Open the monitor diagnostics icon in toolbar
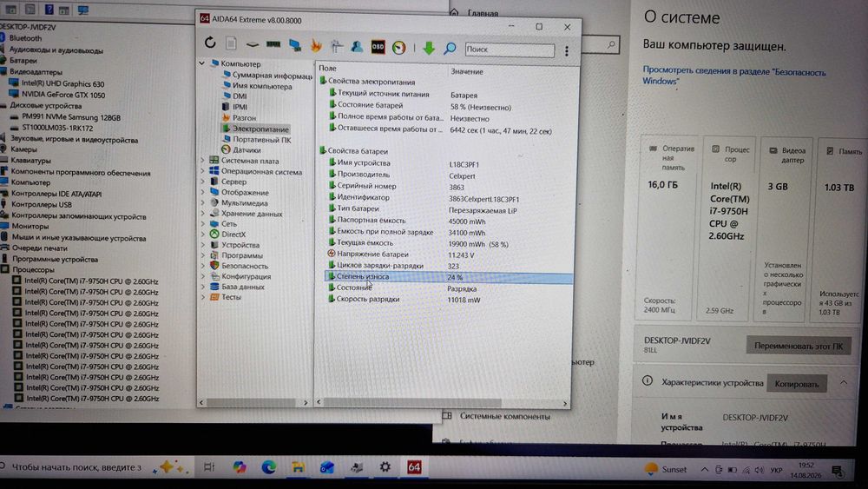Image resolution: width=868 pixels, height=489 pixels. (x=295, y=46)
